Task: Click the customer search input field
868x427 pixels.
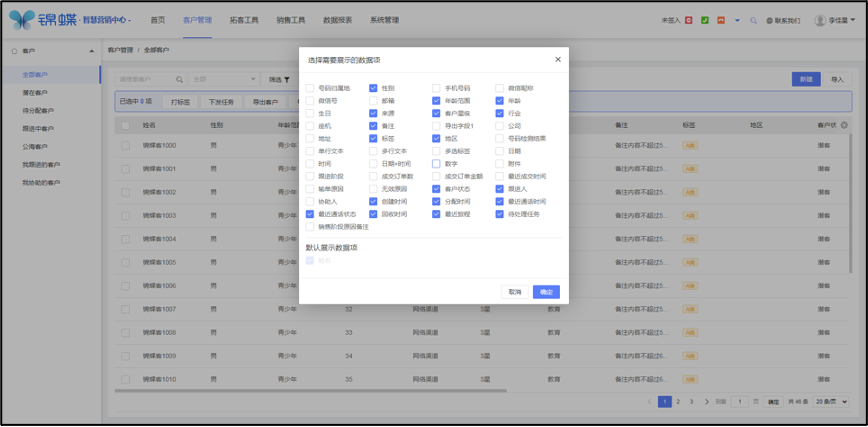Action: (x=150, y=80)
